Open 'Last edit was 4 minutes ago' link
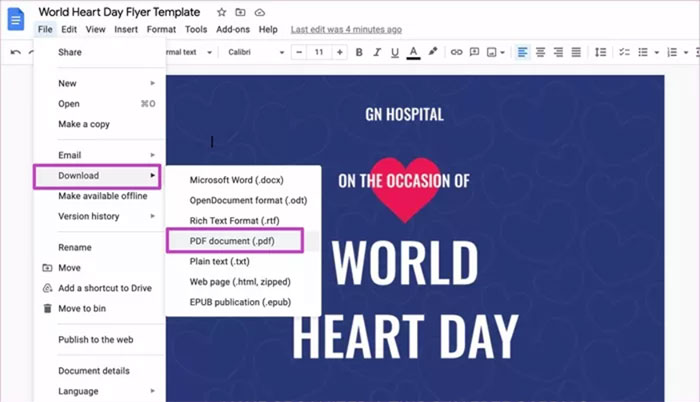Image resolution: width=700 pixels, height=402 pixels. pos(346,30)
